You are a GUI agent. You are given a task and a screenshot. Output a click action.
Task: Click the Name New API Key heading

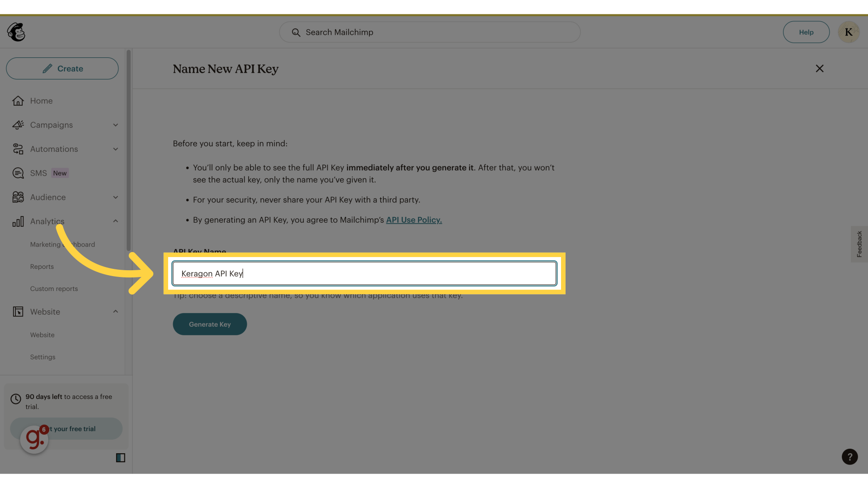tap(226, 69)
